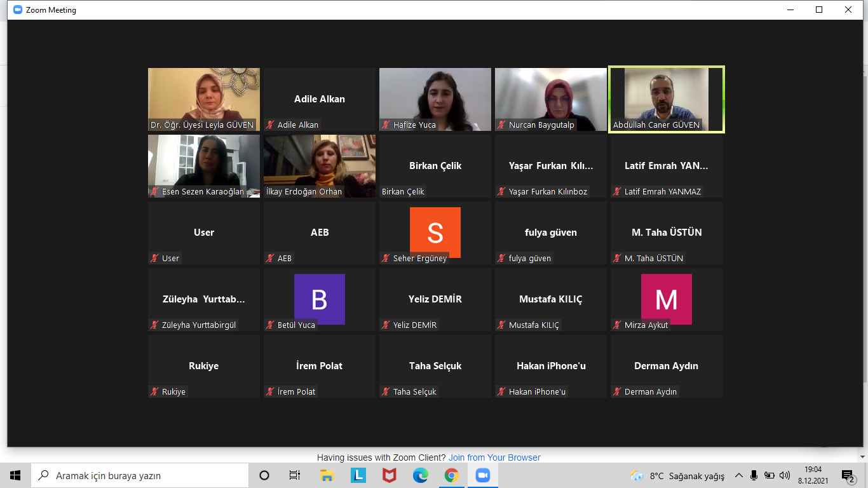The height and width of the screenshot is (488, 868).
Task: Select Hafize Yuca's video tile
Action: (435, 99)
